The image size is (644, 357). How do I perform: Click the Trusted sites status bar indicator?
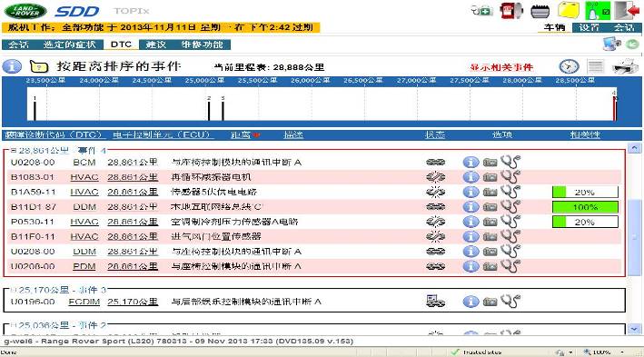coord(477,352)
